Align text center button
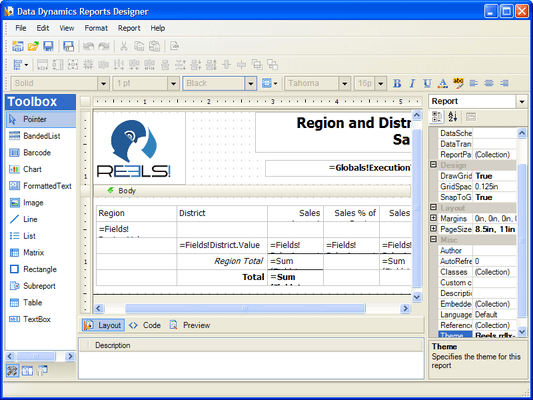 [x=489, y=83]
